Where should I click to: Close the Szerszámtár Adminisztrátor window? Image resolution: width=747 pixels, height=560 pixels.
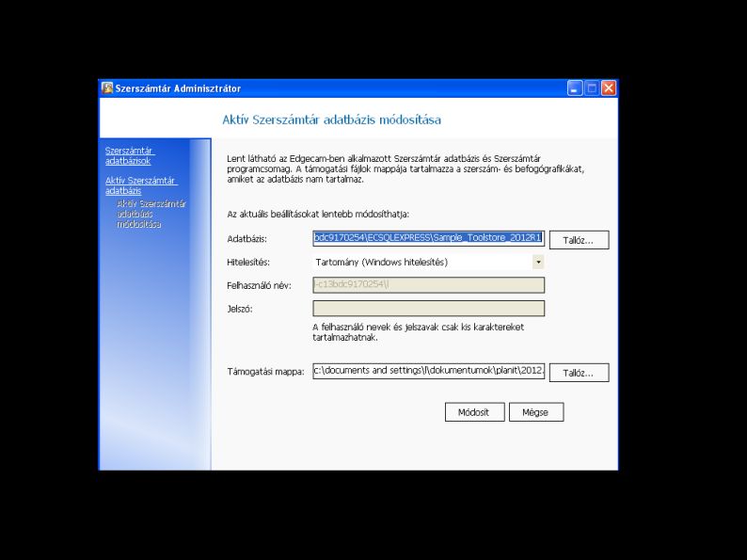coord(609,88)
